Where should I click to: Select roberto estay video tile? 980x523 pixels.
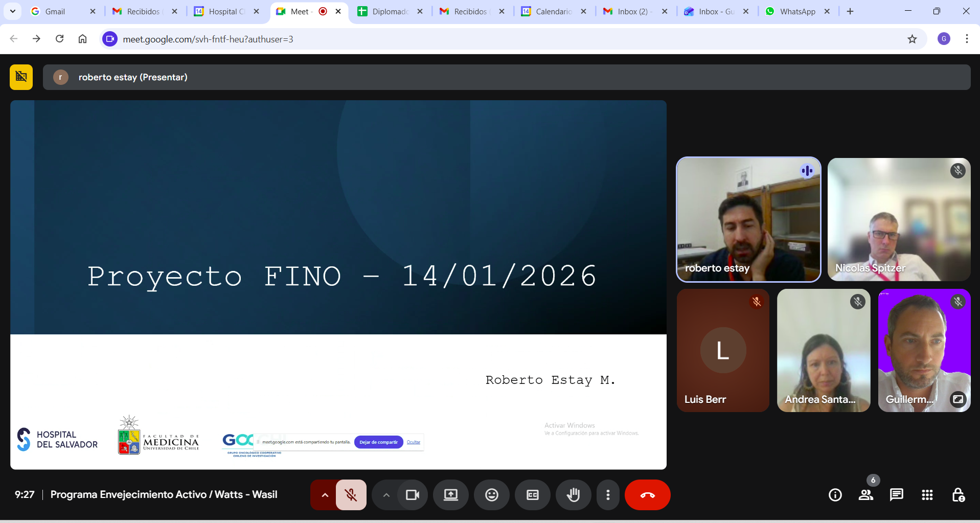[x=748, y=219]
